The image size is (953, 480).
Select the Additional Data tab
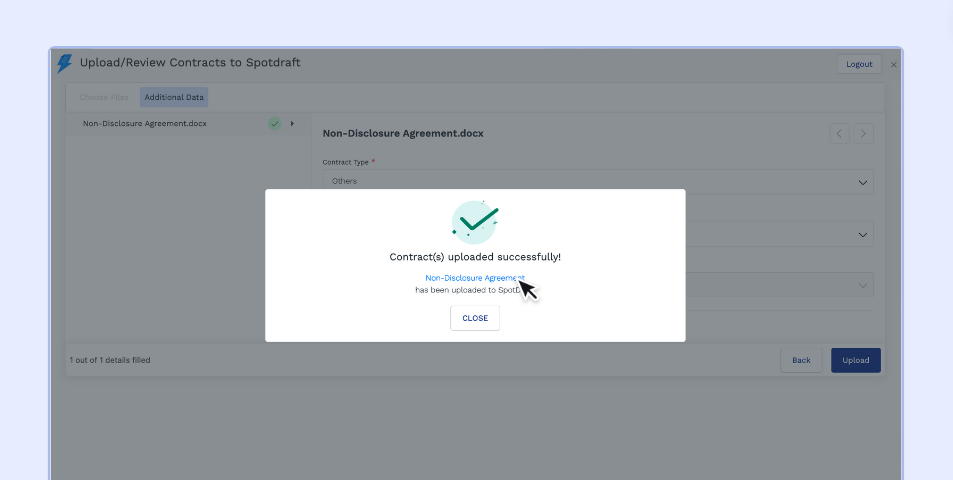174,97
